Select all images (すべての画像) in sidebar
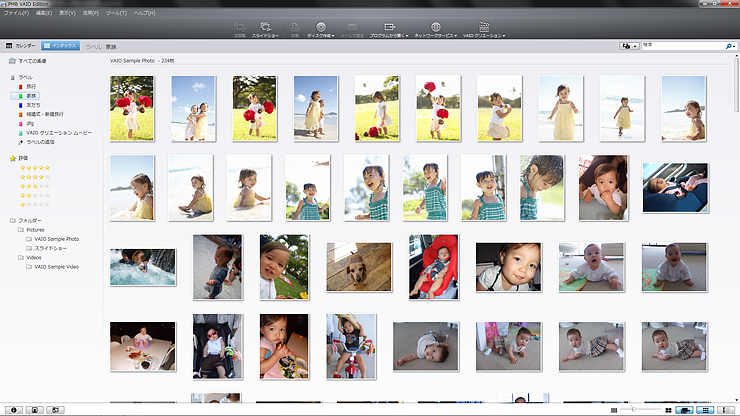Viewport: 740px width, 416px height. tap(32, 61)
